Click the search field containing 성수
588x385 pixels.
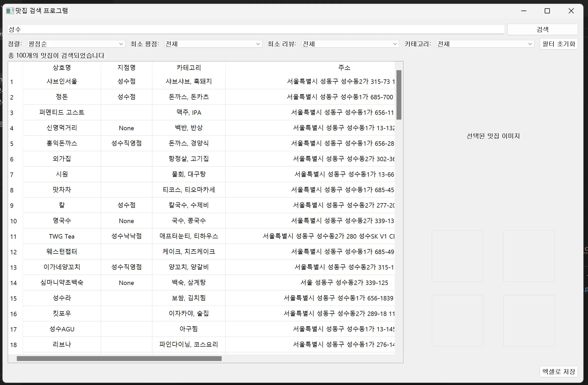[256, 29]
